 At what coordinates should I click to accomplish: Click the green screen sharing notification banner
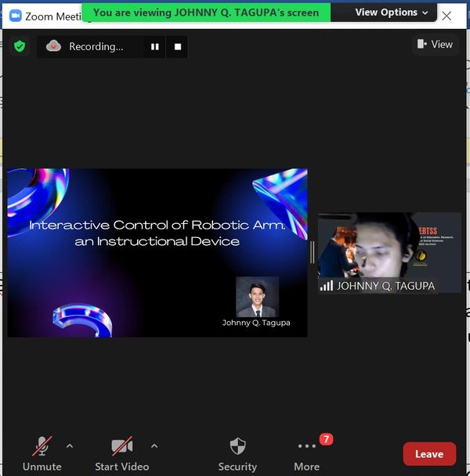[x=207, y=13]
